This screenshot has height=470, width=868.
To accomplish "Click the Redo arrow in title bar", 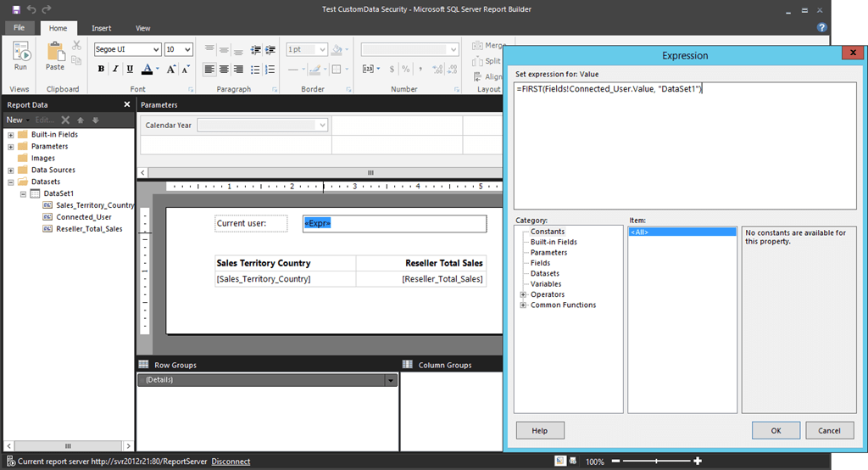I will (x=47, y=9).
